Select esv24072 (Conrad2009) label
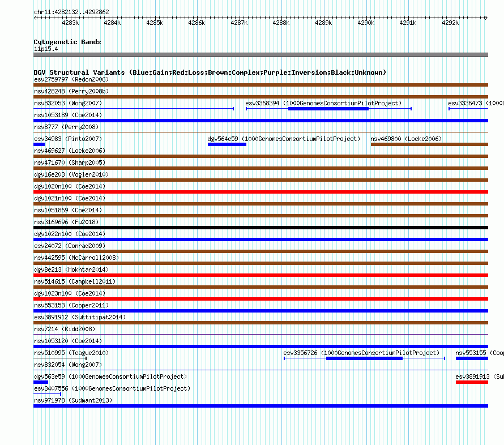The image size is (504, 445). pyautogui.click(x=70, y=246)
